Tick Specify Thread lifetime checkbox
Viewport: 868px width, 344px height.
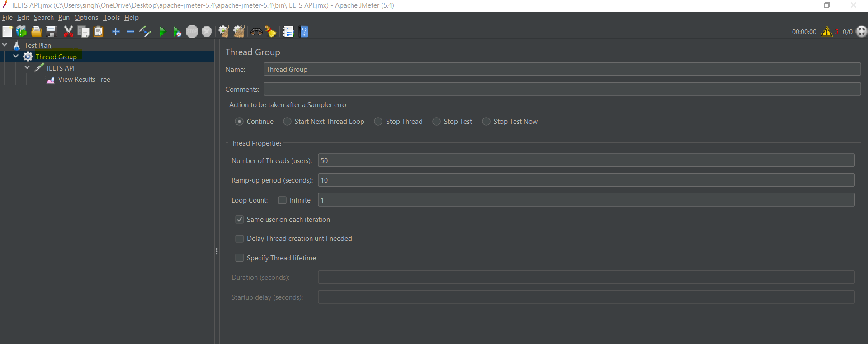(x=240, y=258)
